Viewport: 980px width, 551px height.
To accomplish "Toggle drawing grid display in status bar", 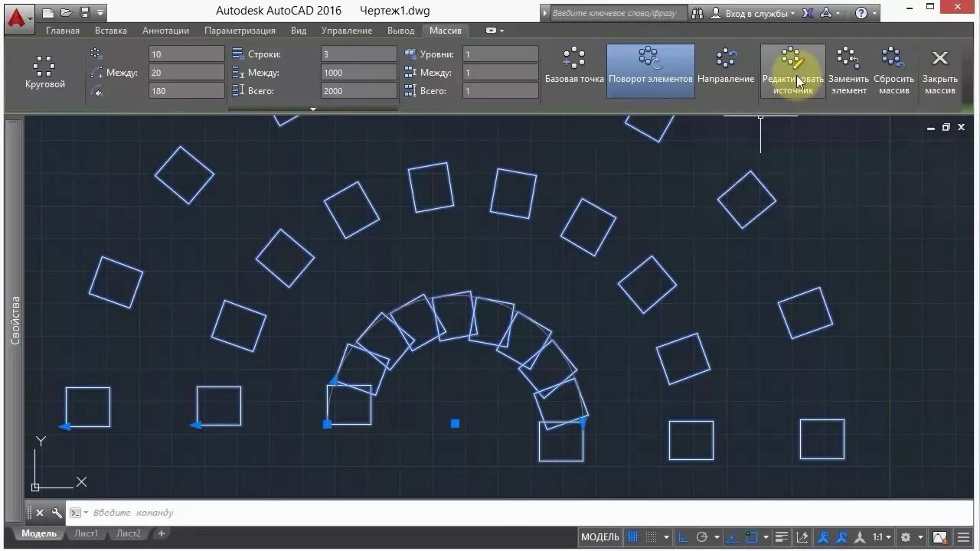I will [x=632, y=537].
